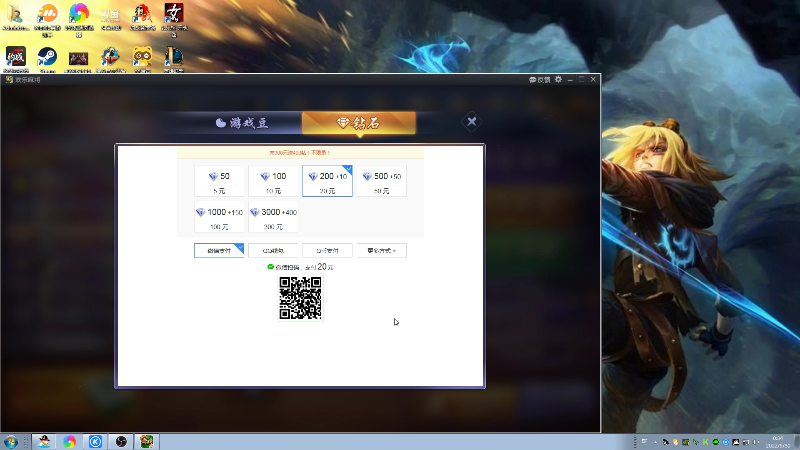Click the volume icon in system tray

pos(756,442)
